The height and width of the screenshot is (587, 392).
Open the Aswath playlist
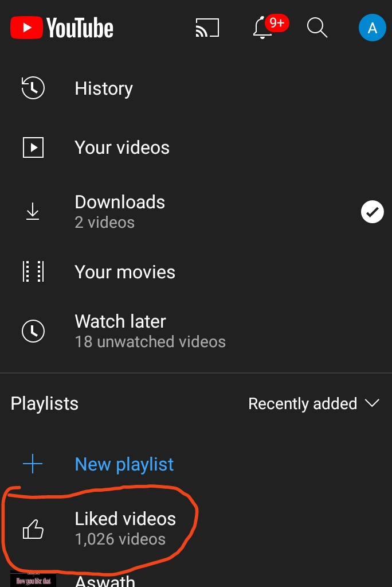105,581
